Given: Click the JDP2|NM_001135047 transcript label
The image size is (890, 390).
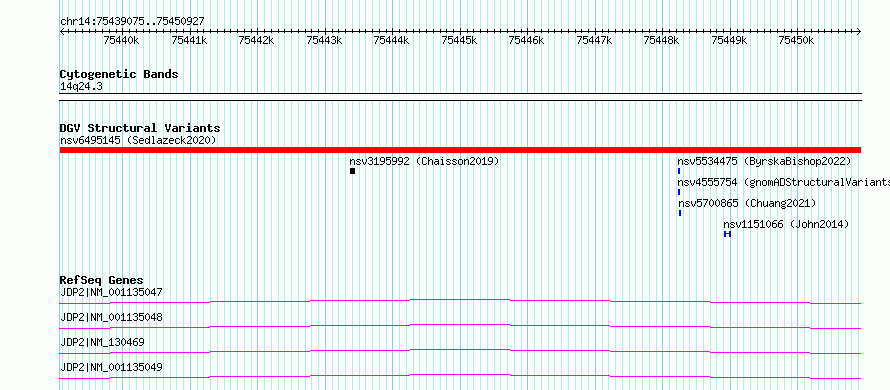Looking at the screenshot, I should tap(111, 292).
